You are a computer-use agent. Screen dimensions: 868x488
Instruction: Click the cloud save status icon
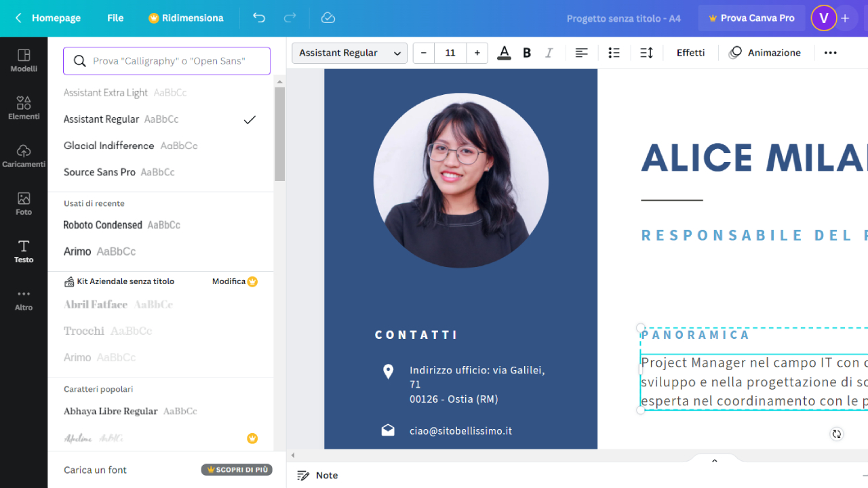click(x=328, y=18)
